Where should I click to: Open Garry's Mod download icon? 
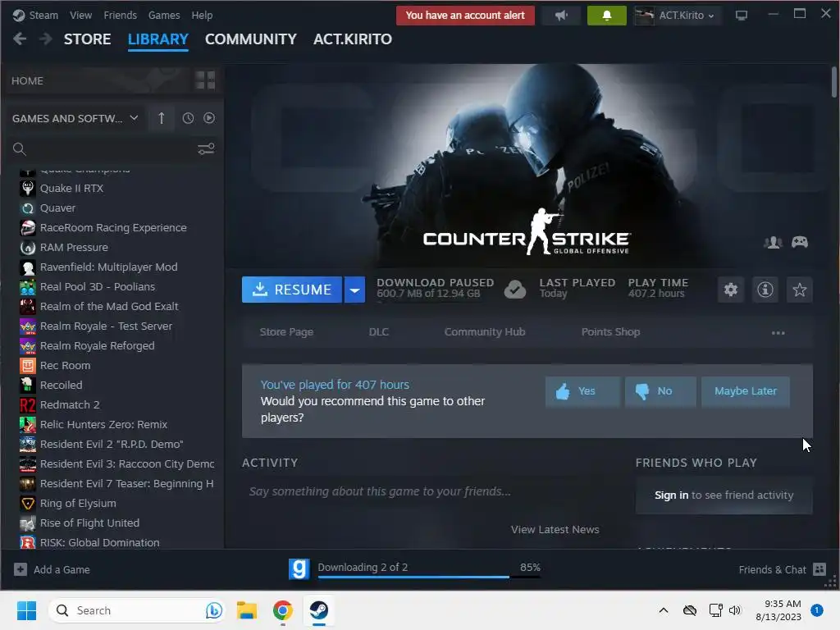[299, 569]
